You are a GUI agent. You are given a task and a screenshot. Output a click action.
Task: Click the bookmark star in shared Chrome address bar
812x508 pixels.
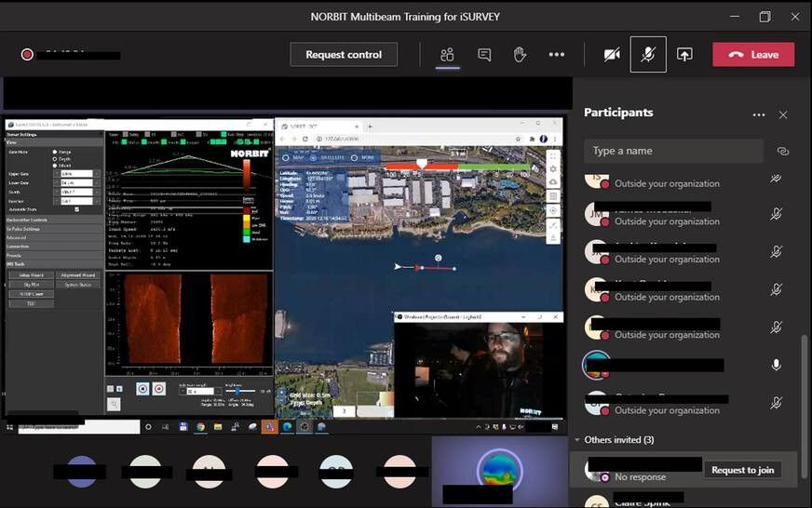pyautogui.click(x=518, y=139)
